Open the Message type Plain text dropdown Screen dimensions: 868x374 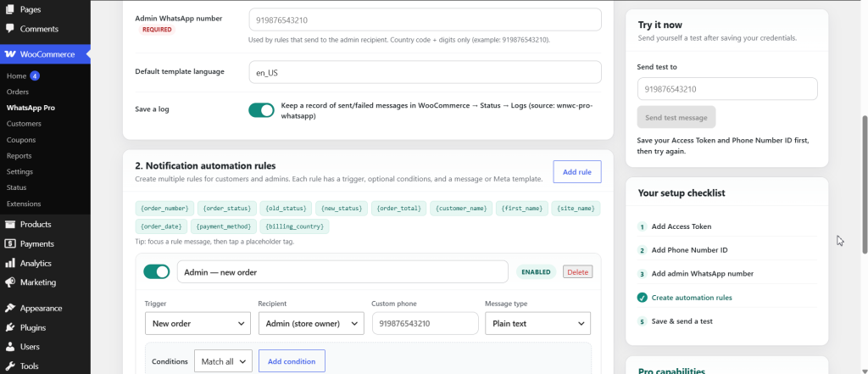tap(537, 324)
